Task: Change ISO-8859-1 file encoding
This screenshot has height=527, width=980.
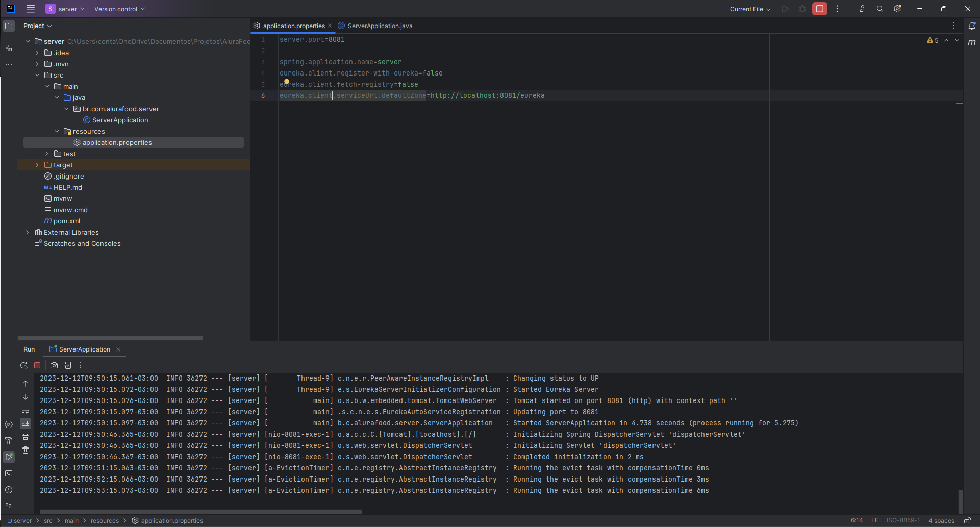Action: [903, 520]
